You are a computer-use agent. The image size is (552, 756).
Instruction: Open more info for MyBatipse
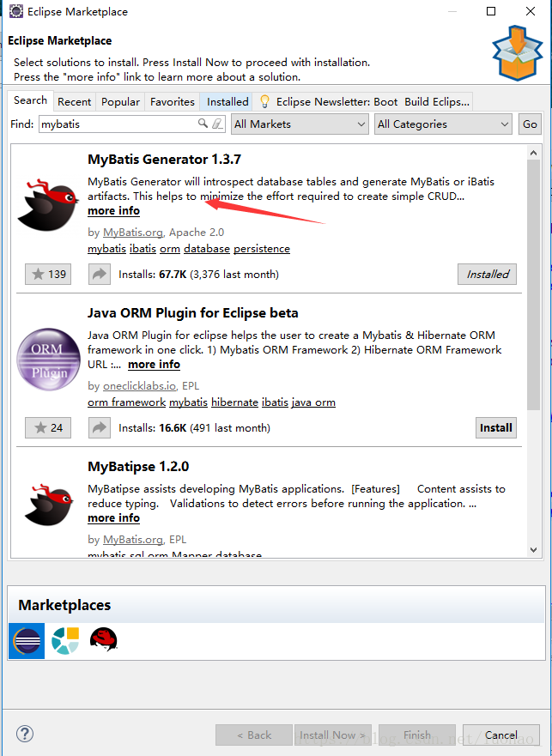coord(114,517)
